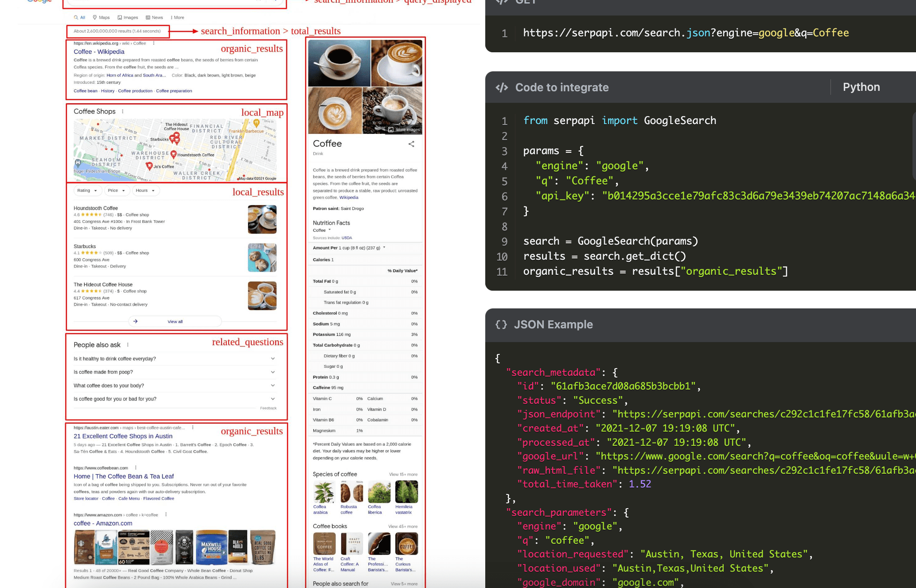Open the More search options menu
This screenshot has width=916, height=588.
click(177, 18)
